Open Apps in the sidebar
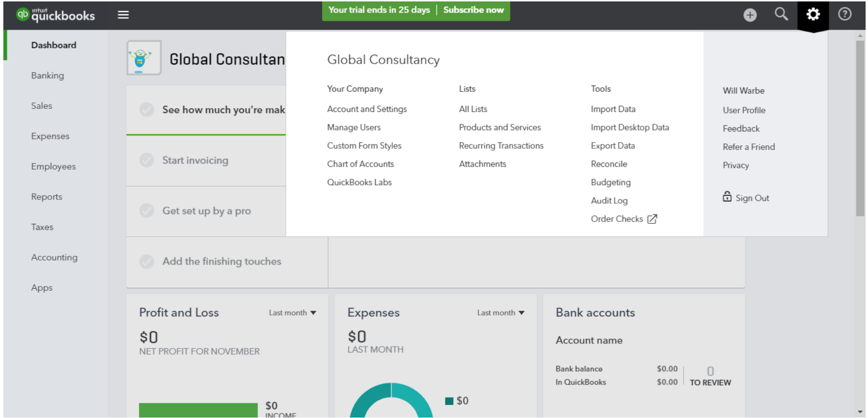 click(x=42, y=288)
